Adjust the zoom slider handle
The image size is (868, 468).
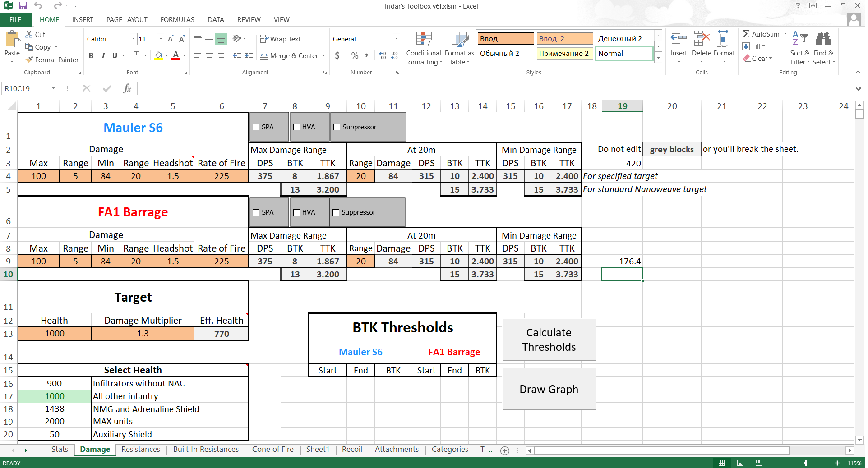(x=806, y=463)
